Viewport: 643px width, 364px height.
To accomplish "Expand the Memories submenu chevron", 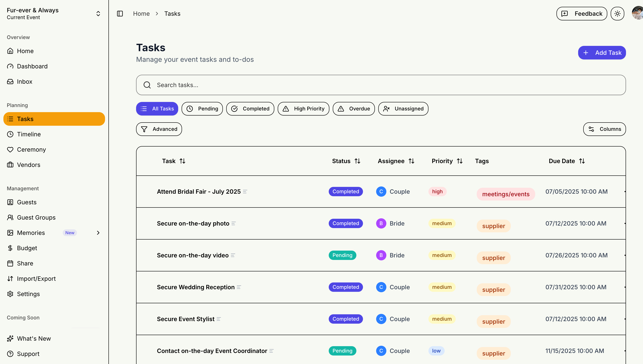I will pos(98,233).
